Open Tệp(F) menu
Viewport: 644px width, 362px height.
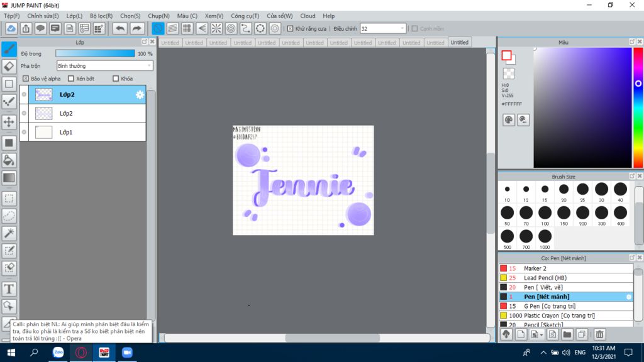point(12,16)
